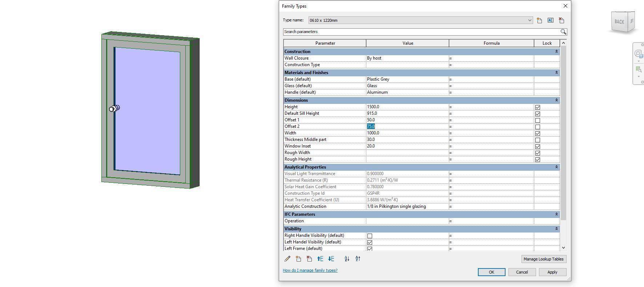This screenshot has height=287, width=644.
Task: Move parameter up with the up arrow icon
Action: point(320,259)
